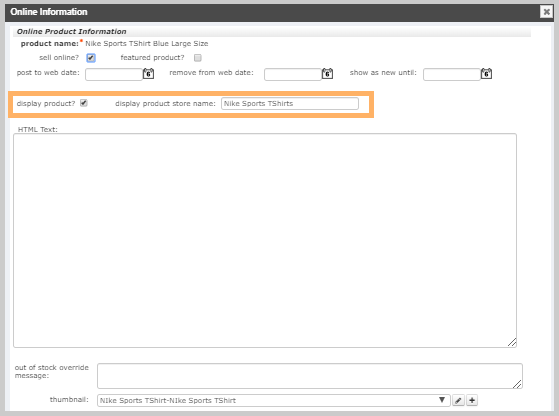Open calendar for show as new until
Image resolution: width=559 pixels, height=416 pixels.
pyautogui.click(x=486, y=74)
